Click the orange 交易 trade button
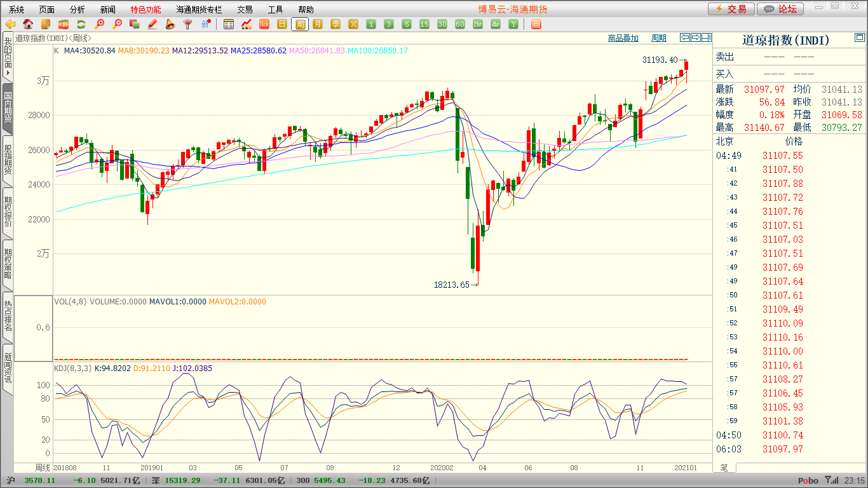 pos(731,9)
